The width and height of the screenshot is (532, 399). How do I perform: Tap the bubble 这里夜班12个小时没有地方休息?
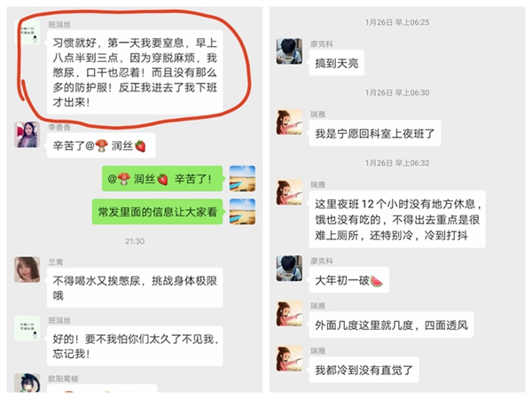pos(397,219)
